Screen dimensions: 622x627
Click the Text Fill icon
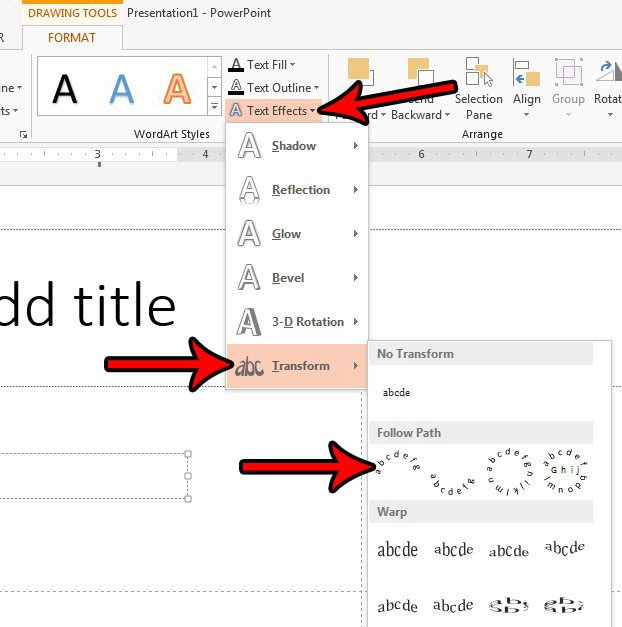point(236,65)
